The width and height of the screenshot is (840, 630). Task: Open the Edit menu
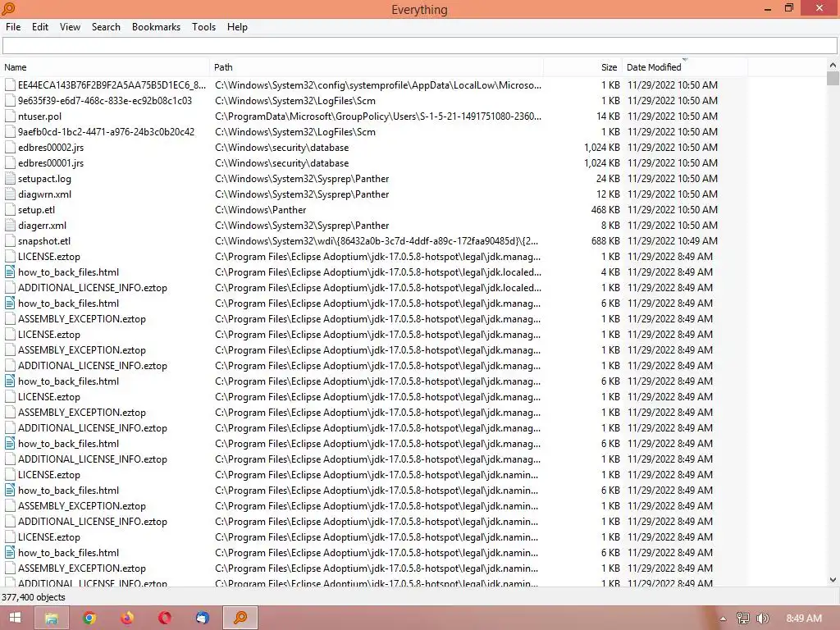[x=39, y=27]
